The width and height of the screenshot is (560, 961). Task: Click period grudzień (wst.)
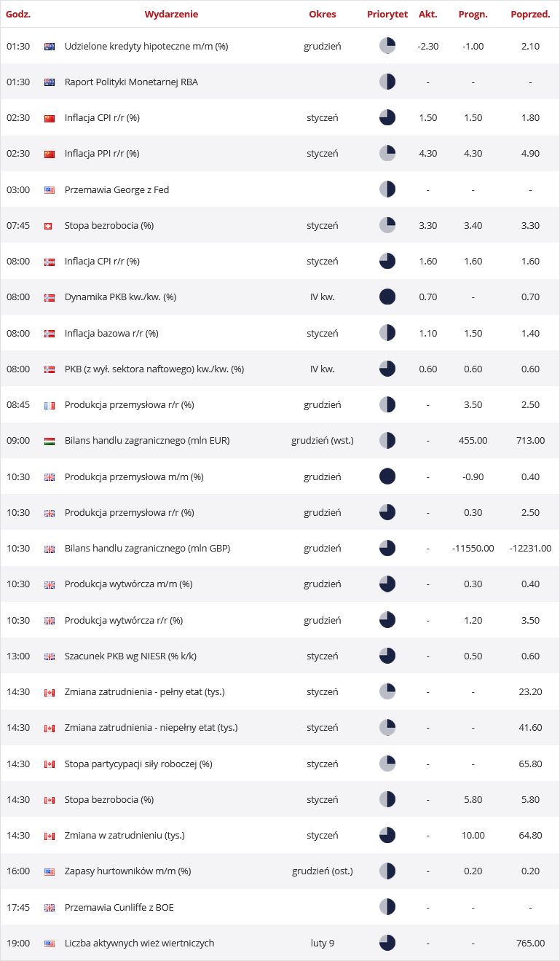[323, 441]
